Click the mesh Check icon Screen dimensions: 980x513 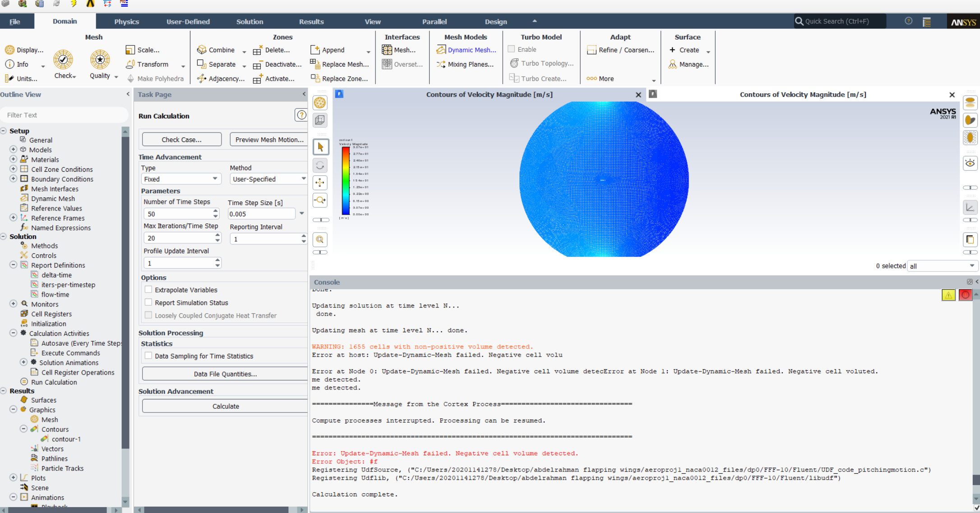point(63,60)
